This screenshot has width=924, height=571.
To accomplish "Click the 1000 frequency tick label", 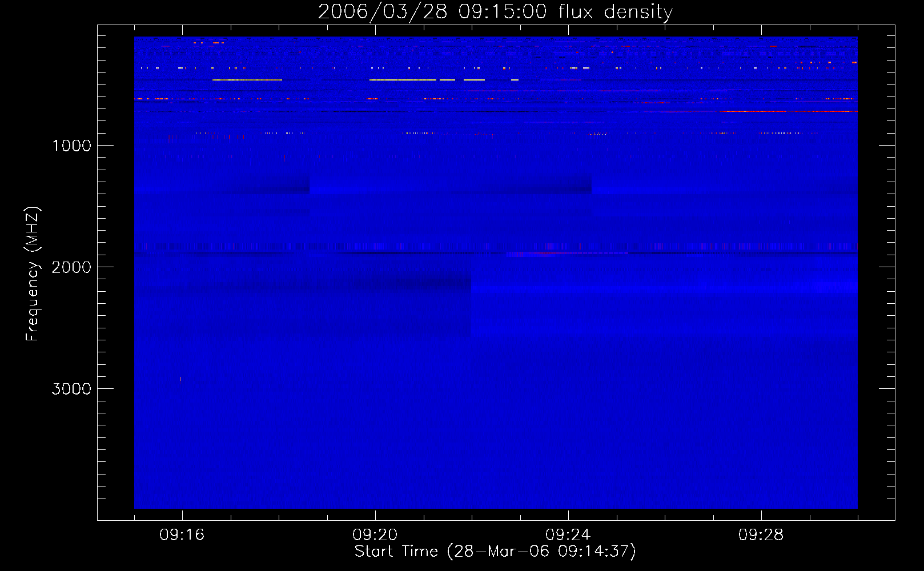I will coord(71,146).
